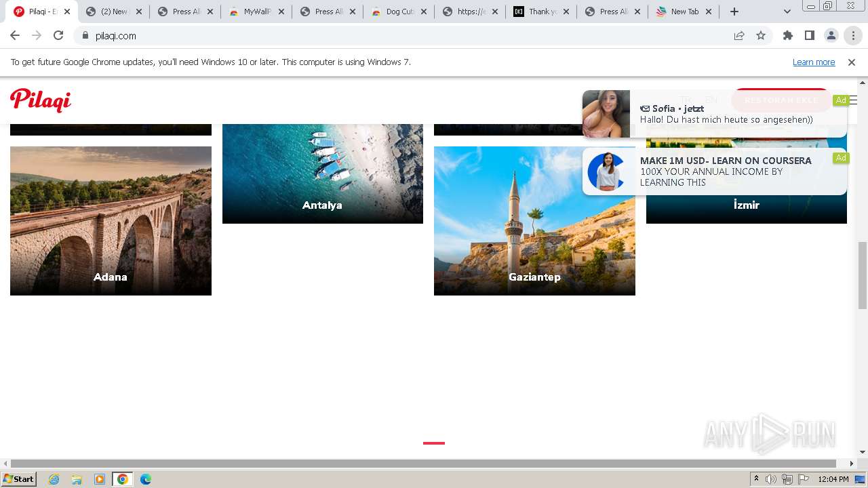Open the Gaziantep city card

tap(534, 221)
